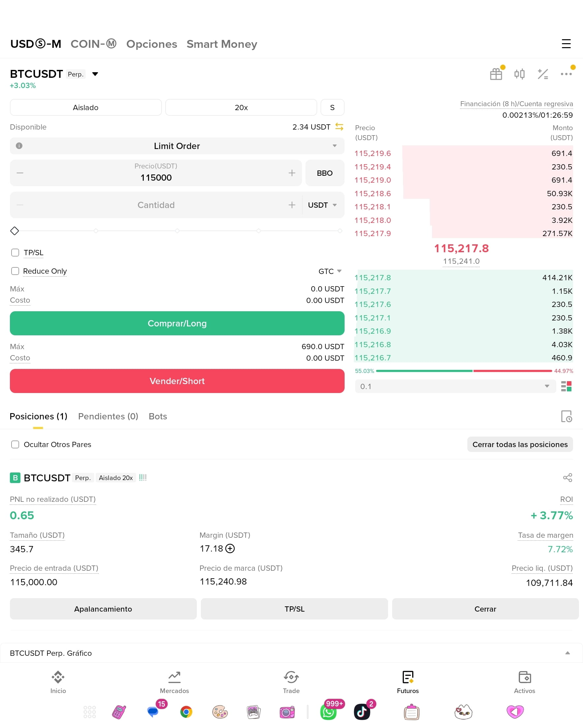Tap the last price 115,217.8

(461, 248)
